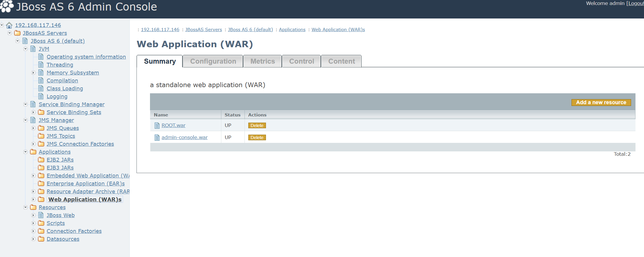Click the folder icon beside Applications tree node
644x257 pixels.
(x=33, y=152)
